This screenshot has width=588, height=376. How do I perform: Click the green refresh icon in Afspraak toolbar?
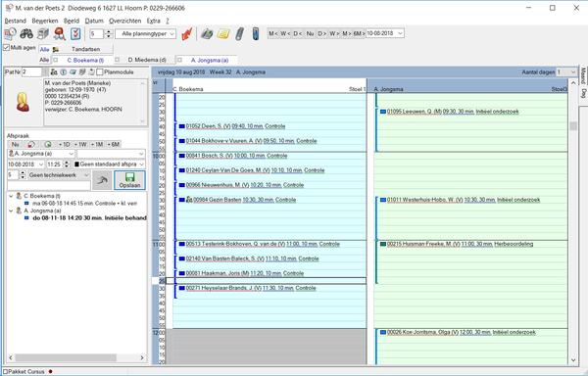coord(48,144)
